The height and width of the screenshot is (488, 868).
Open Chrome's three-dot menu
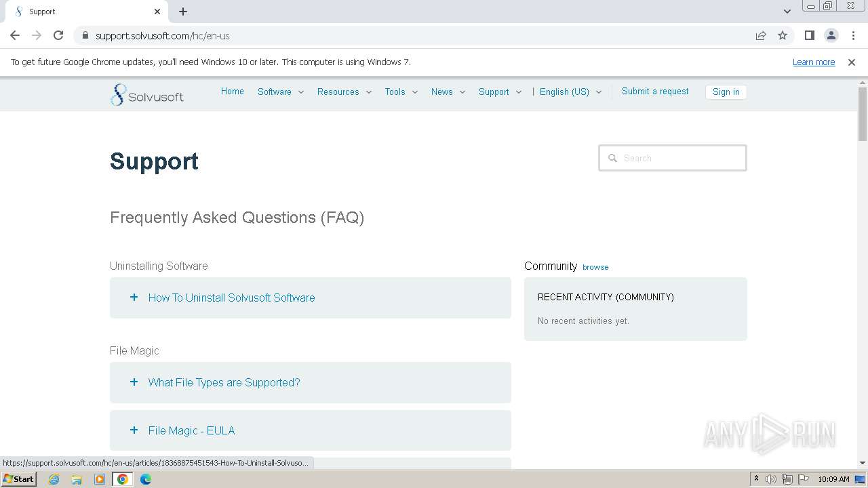[x=853, y=35]
